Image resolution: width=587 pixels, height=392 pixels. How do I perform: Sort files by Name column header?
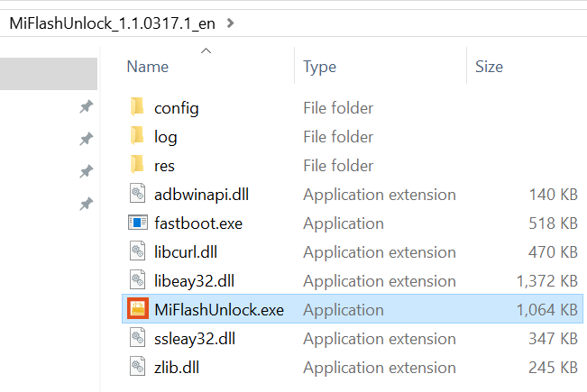point(149,67)
